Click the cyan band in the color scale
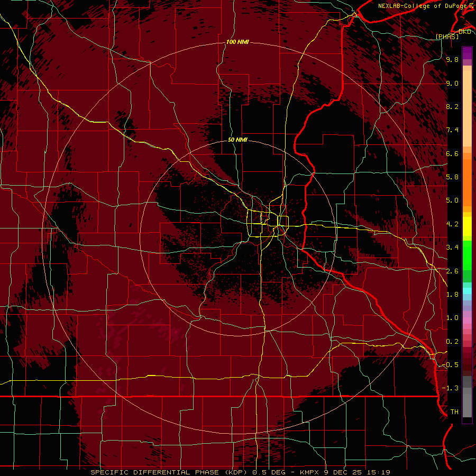This screenshot has height=476, width=476. 467,291
